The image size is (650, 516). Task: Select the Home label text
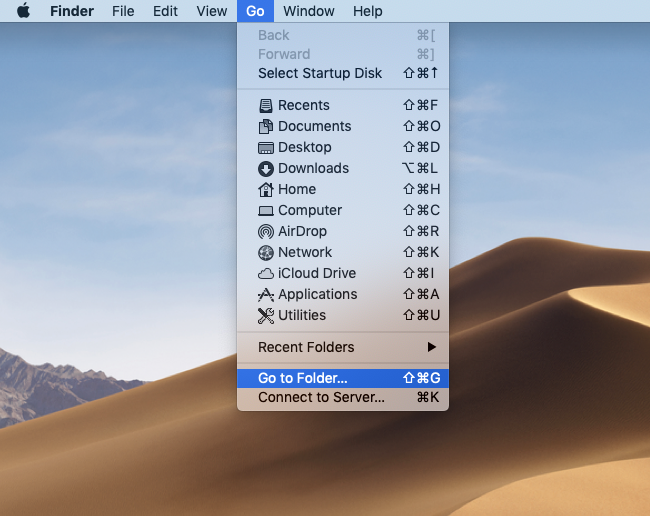297,189
